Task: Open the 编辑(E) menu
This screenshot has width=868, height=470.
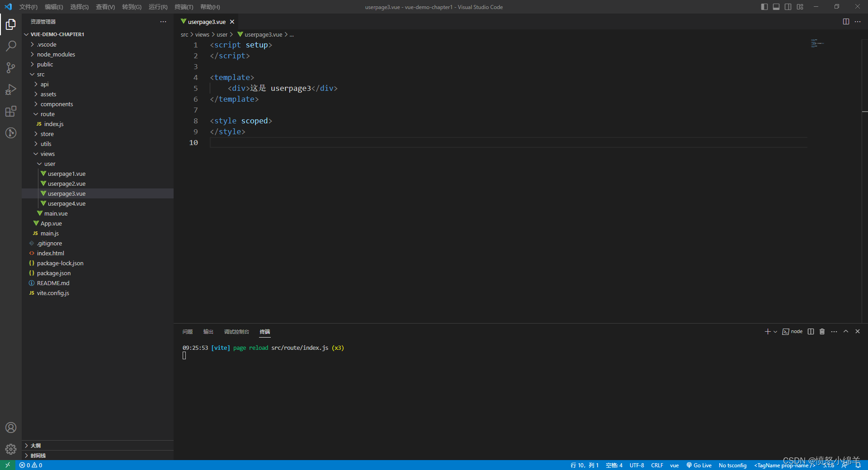Action: [54, 7]
